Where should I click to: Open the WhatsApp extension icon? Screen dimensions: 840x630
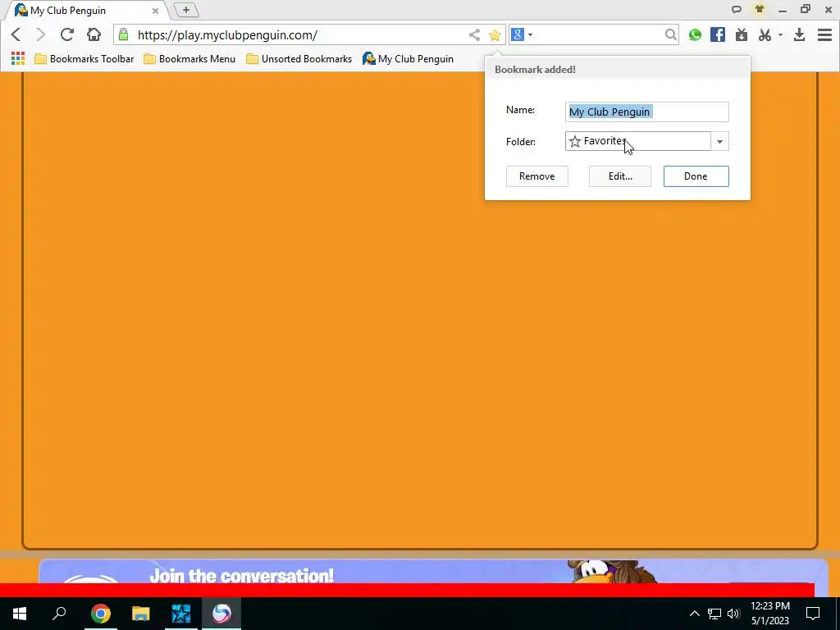(x=695, y=34)
